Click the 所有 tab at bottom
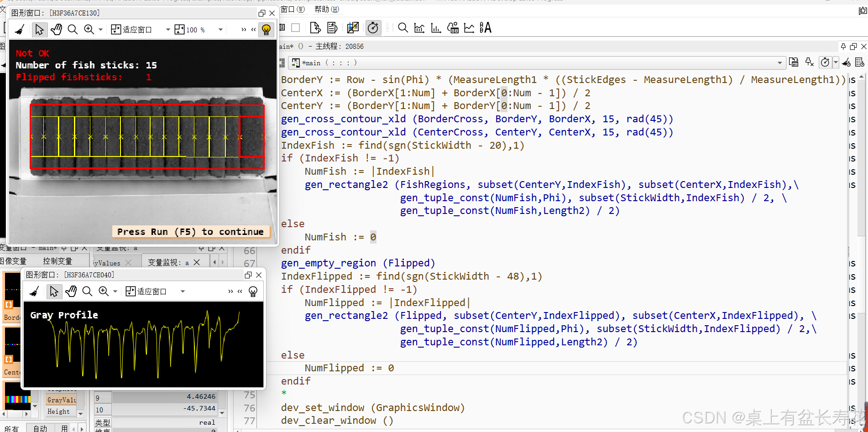Viewport: 868px width, 432px height. [11, 428]
